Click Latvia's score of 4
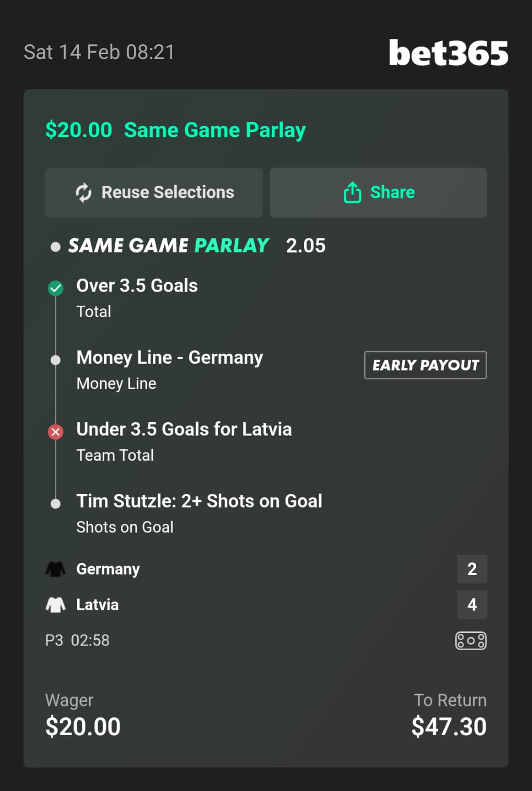 [x=471, y=605]
